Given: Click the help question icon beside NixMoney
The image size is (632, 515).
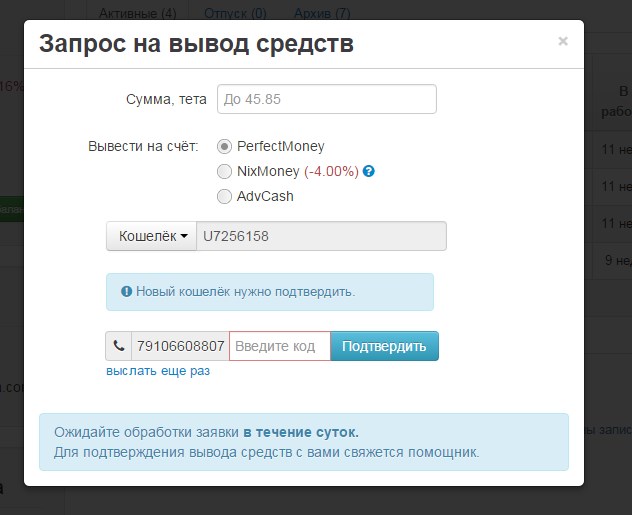Looking at the screenshot, I should pos(369,171).
